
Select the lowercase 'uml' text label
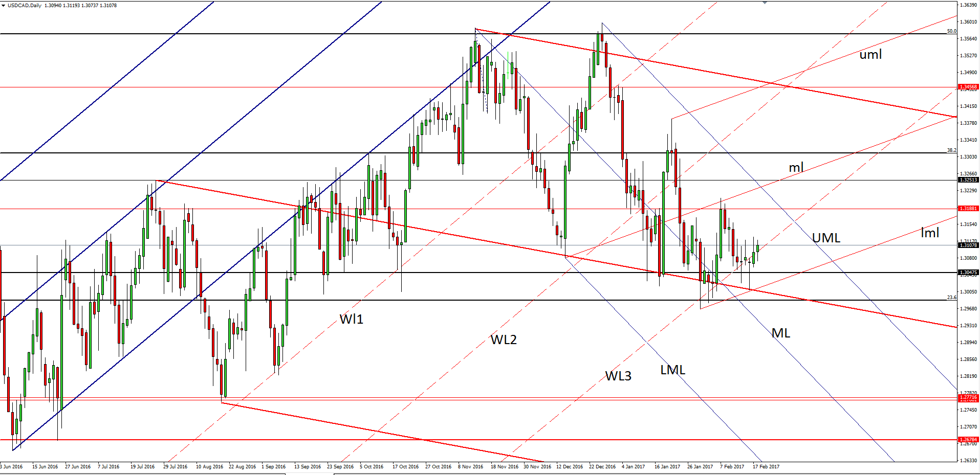pos(870,55)
